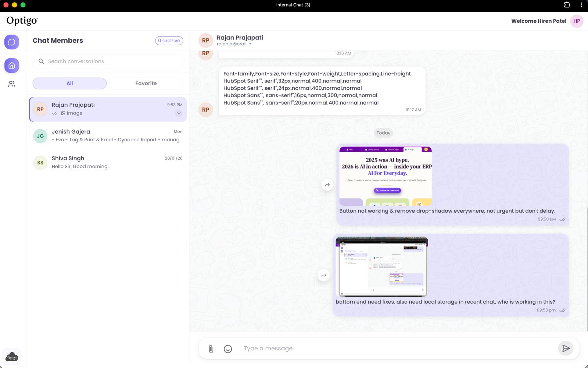Open the members icon in sidebar

[12, 84]
